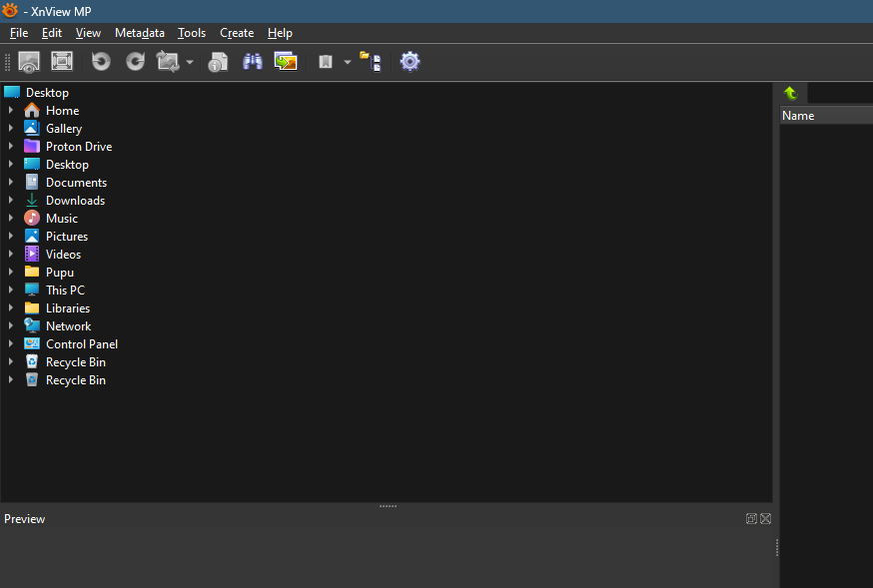Select the first 'Recycle Bin' entry
The width and height of the screenshot is (873, 588).
click(x=76, y=362)
